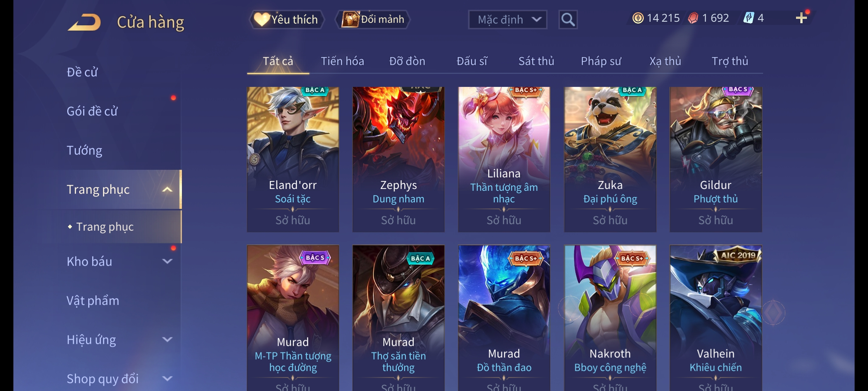Expand the Shop quy đổi section

click(167, 379)
